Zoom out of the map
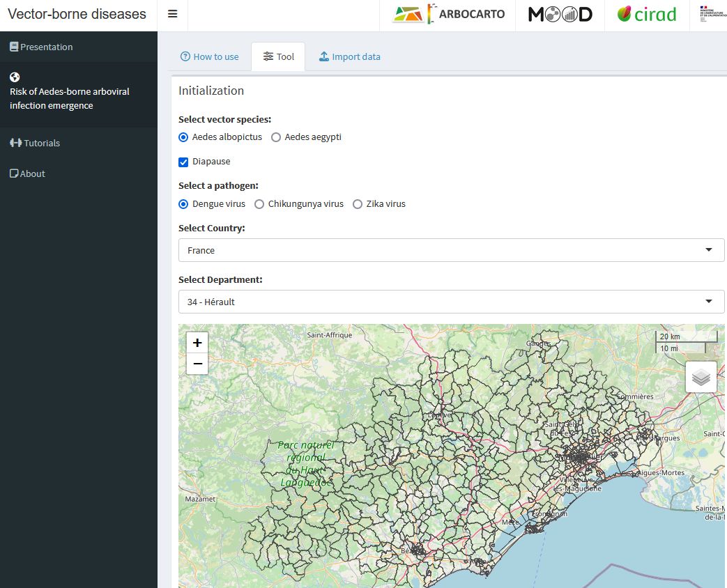 [x=197, y=364]
